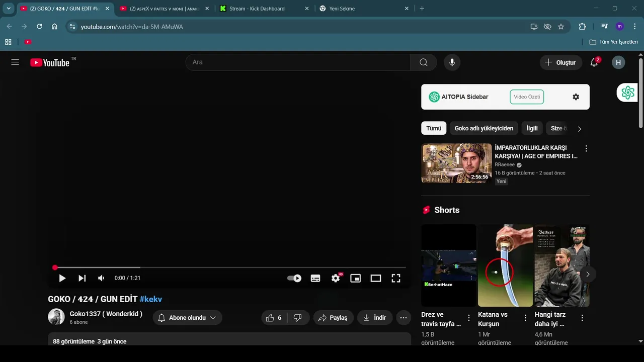Open AITOPIA sidebar settings gear
Screen dimensions: 644x362
coord(576,97)
